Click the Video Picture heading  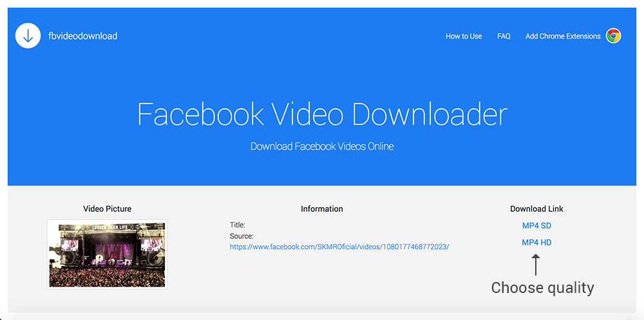click(x=107, y=209)
